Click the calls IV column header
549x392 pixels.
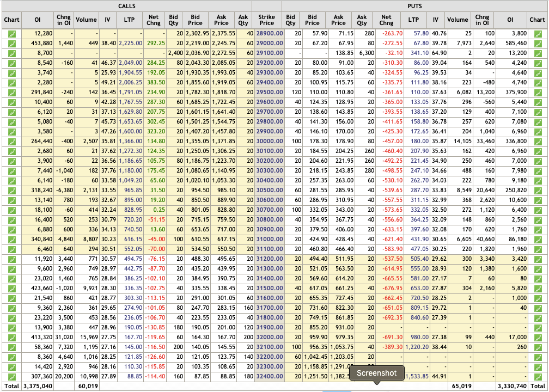pyautogui.click(x=107, y=20)
